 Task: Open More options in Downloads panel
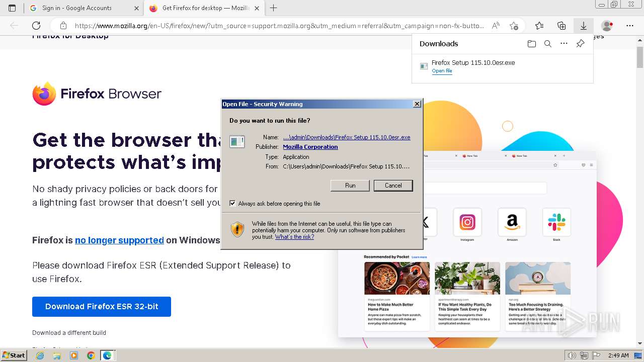pyautogui.click(x=564, y=44)
